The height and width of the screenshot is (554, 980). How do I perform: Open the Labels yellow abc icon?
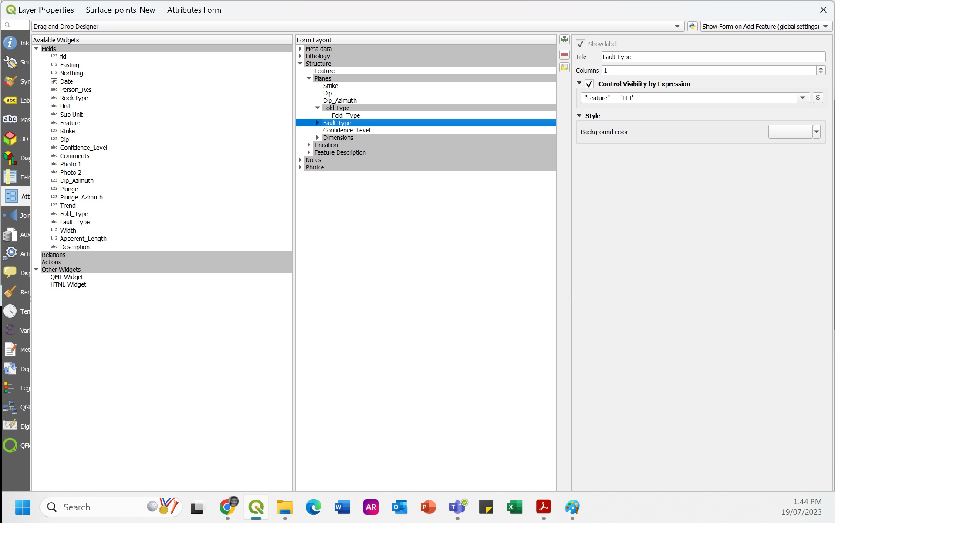[10, 100]
